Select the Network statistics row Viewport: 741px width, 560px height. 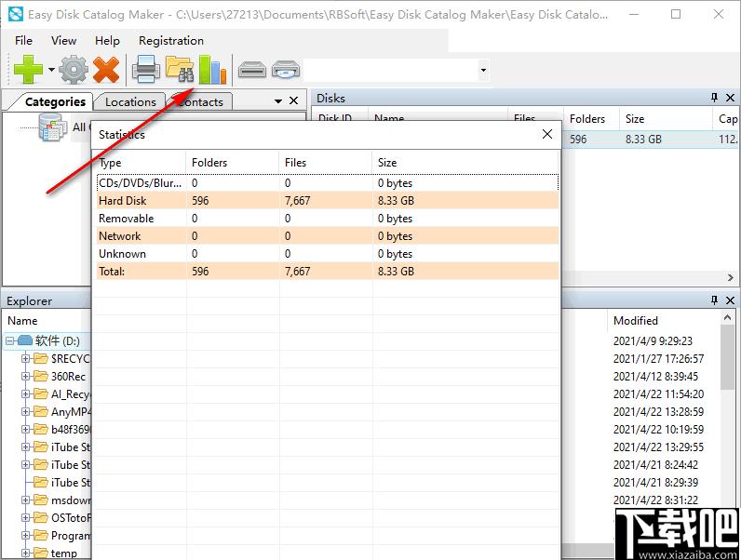(x=327, y=236)
